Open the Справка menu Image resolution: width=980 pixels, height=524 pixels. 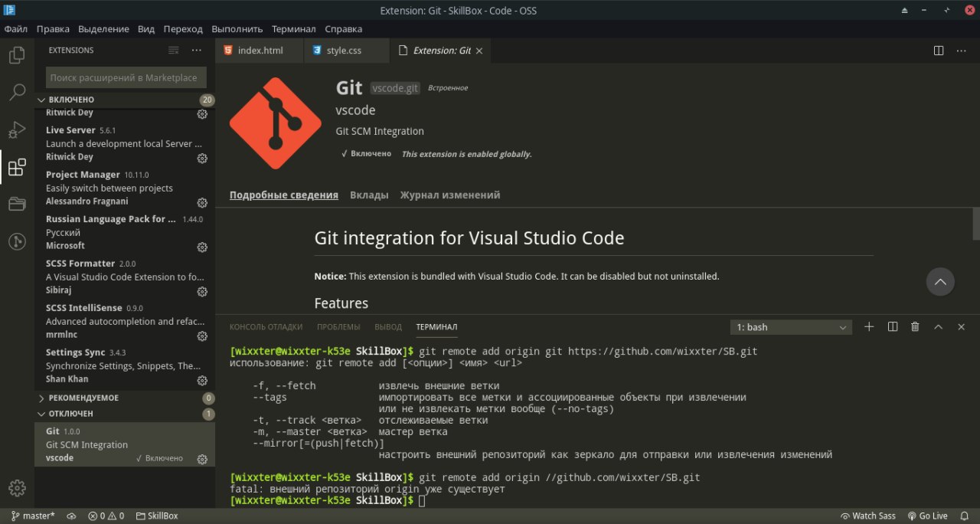(344, 29)
